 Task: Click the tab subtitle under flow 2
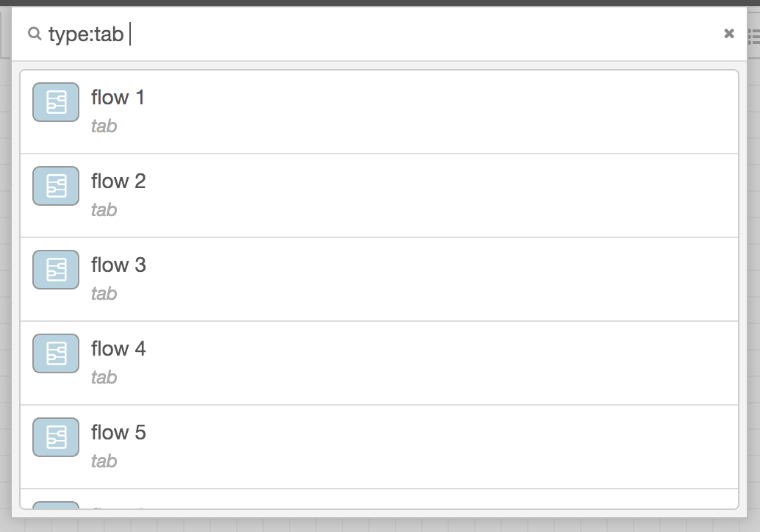pos(104,209)
